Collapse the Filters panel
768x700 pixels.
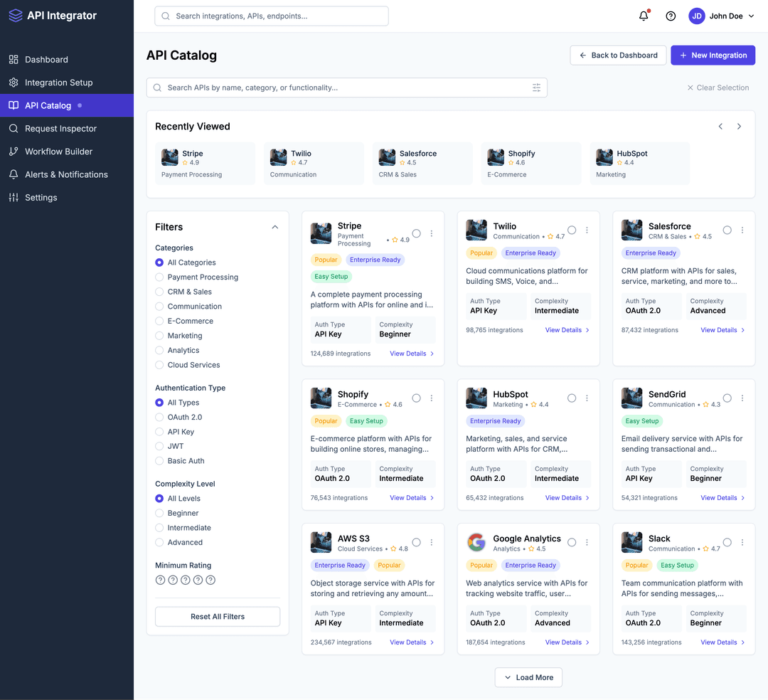click(x=275, y=226)
